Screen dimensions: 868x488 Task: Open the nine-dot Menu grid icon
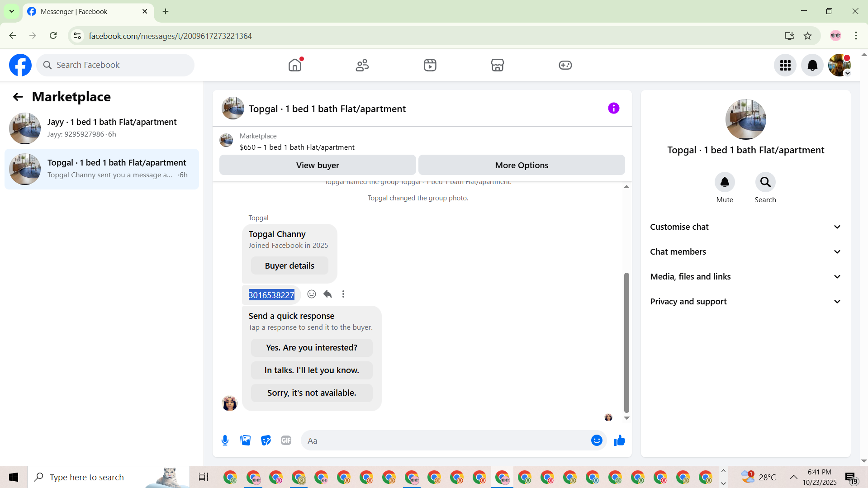coord(785,65)
